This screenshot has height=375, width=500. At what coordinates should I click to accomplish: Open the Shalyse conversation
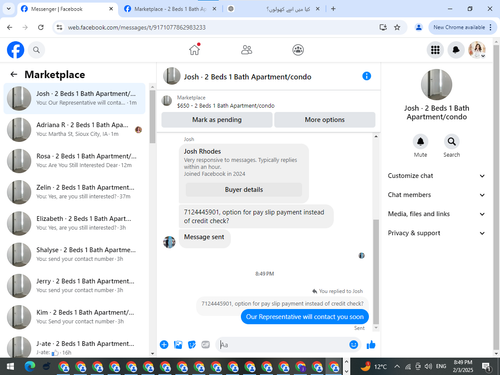pos(75,254)
